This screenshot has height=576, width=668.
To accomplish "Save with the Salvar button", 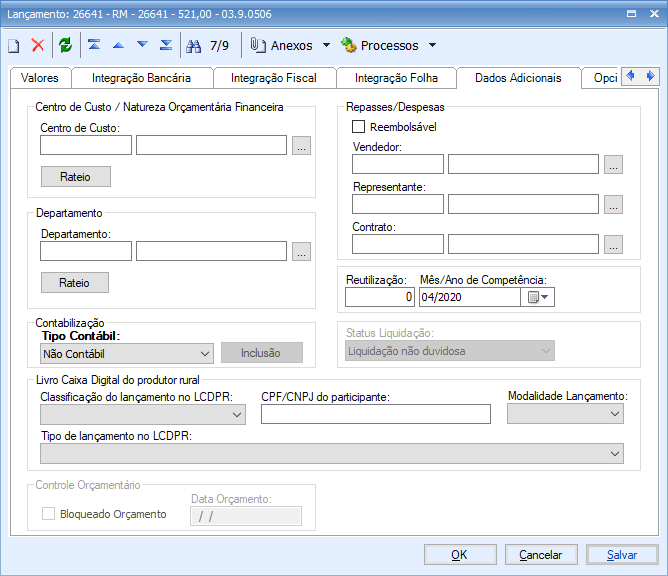I will (622, 555).
